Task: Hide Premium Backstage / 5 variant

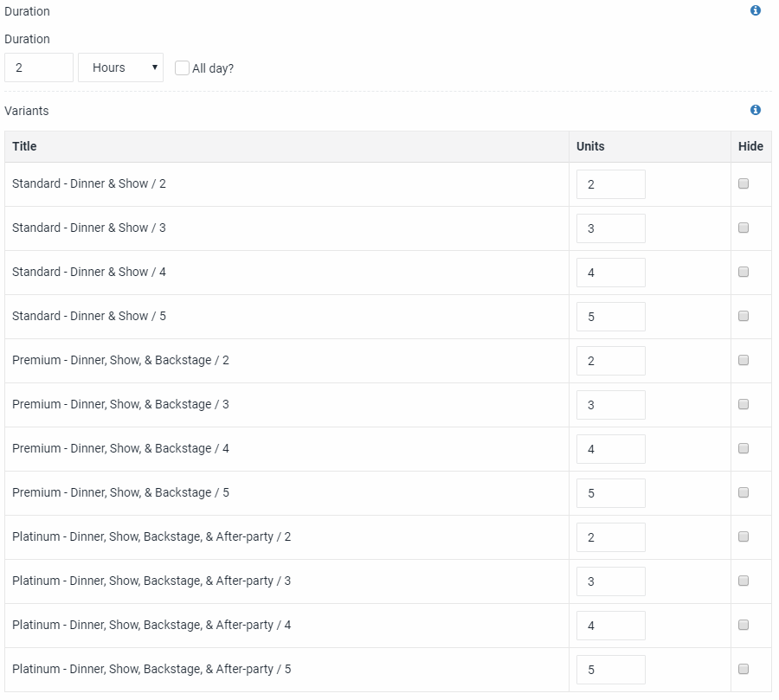Action: (x=744, y=492)
